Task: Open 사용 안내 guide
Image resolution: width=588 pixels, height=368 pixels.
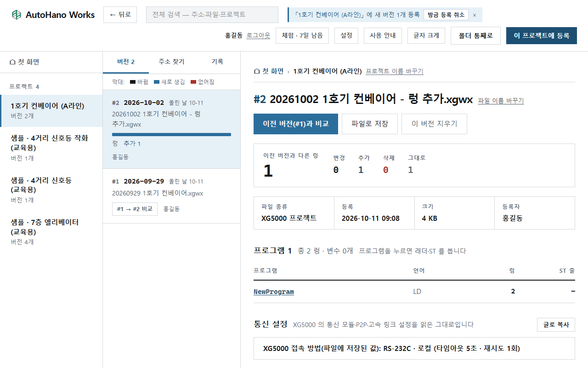Action: (383, 35)
